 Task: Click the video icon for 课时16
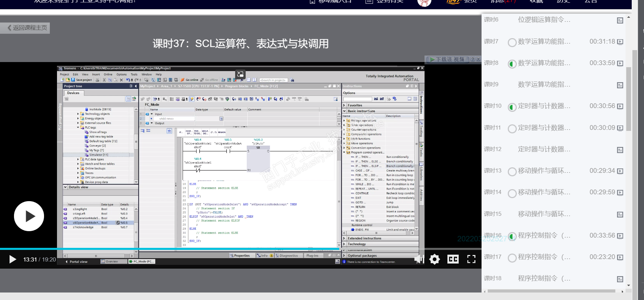[620, 236]
